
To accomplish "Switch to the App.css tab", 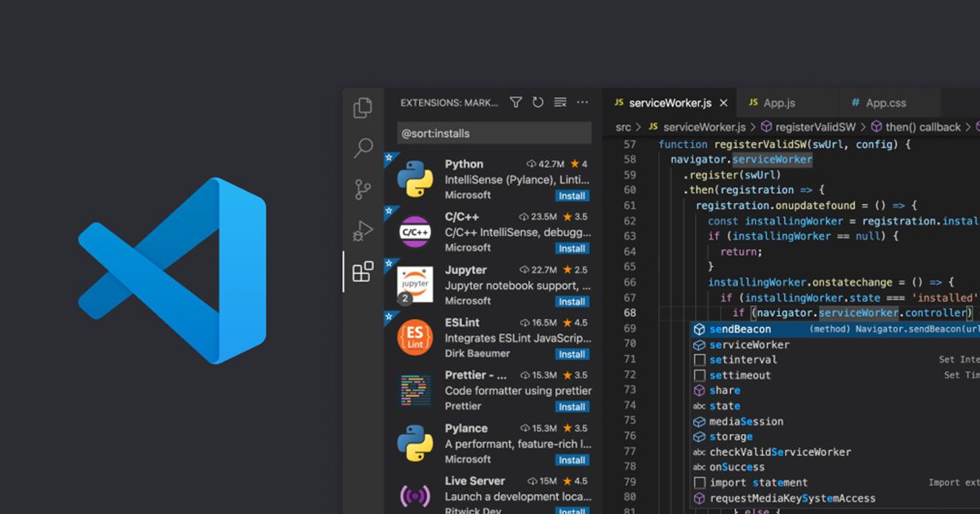I will pyautogui.click(x=889, y=102).
